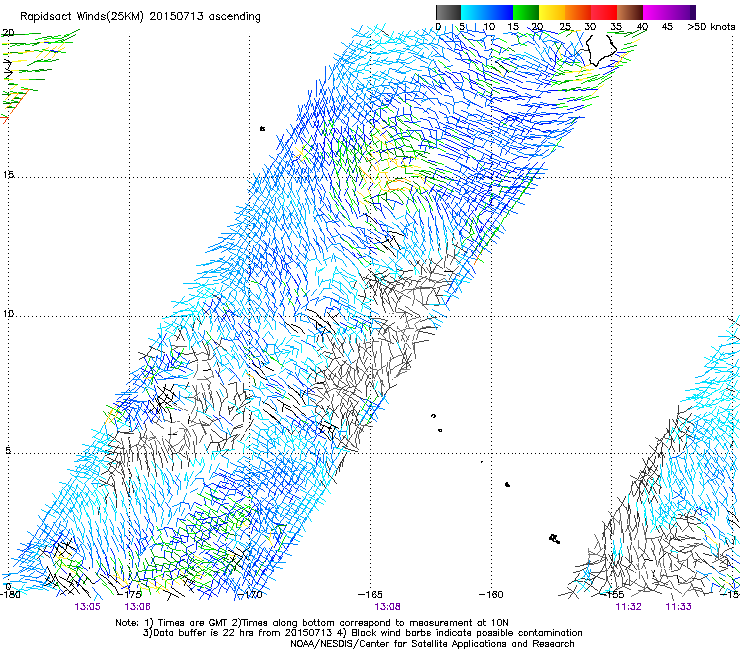
Task: Click the '45' legend scale label
Action: (667, 27)
